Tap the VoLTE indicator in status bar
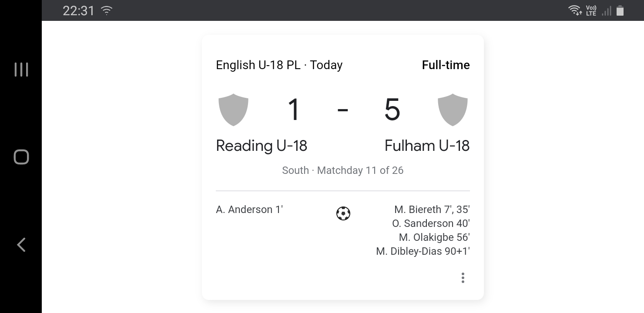 click(591, 10)
